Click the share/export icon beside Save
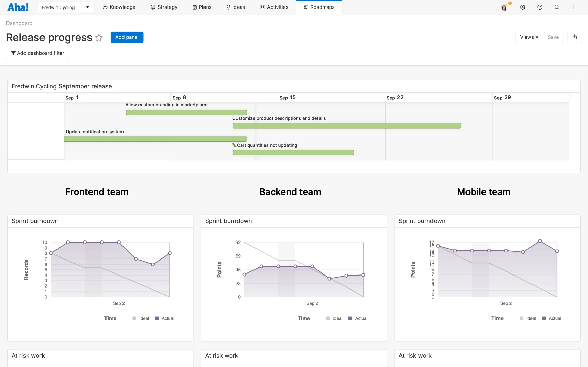The image size is (588, 367). pyautogui.click(x=575, y=37)
